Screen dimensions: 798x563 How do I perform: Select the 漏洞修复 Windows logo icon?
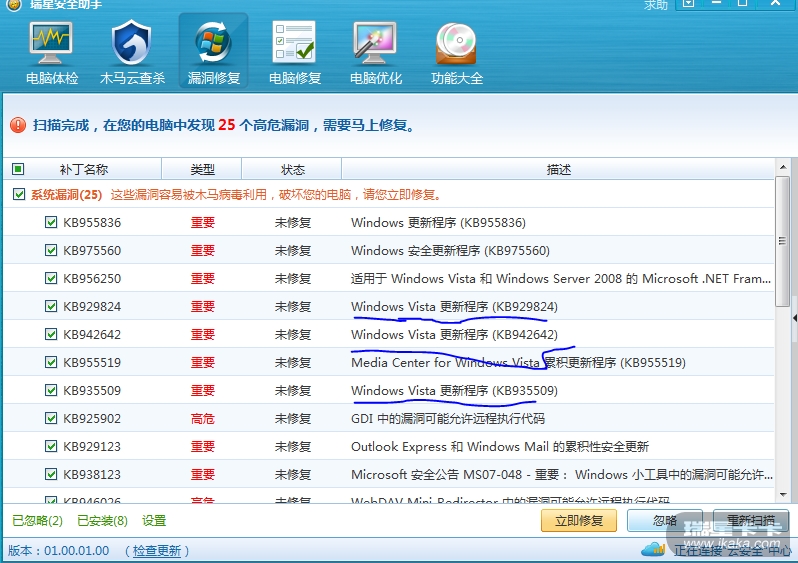coord(213,42)
